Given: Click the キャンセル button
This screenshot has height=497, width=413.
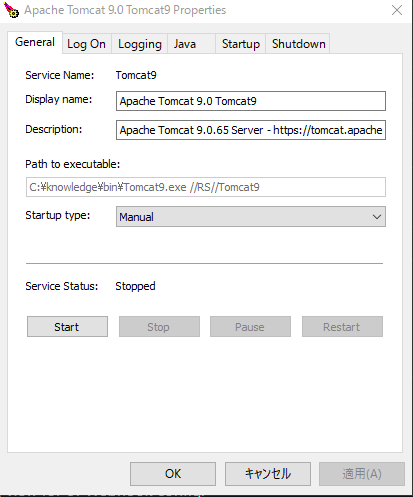Looking at the screenshot, I should (268, 474).
